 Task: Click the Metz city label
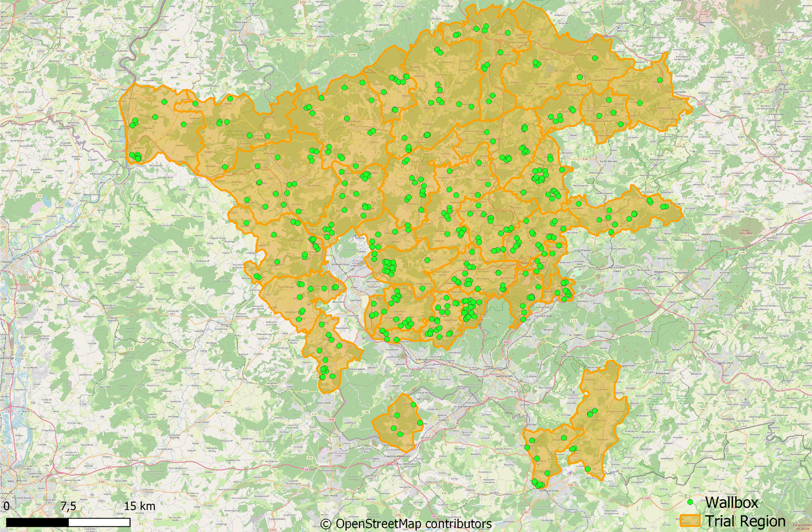tap(11, 481)
